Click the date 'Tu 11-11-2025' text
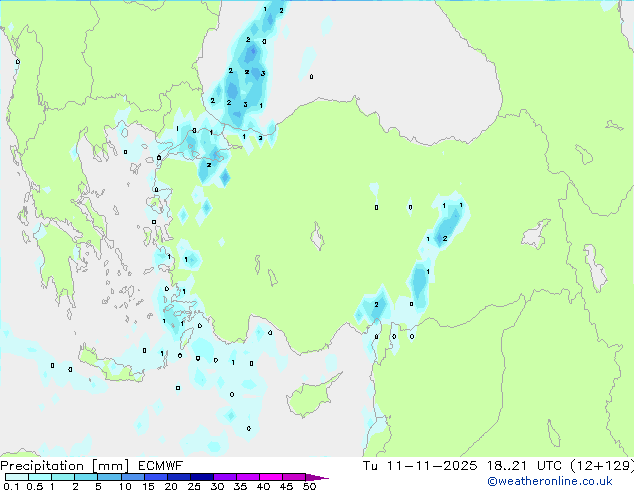Screen dimensions: 634x490 point(420,466)
